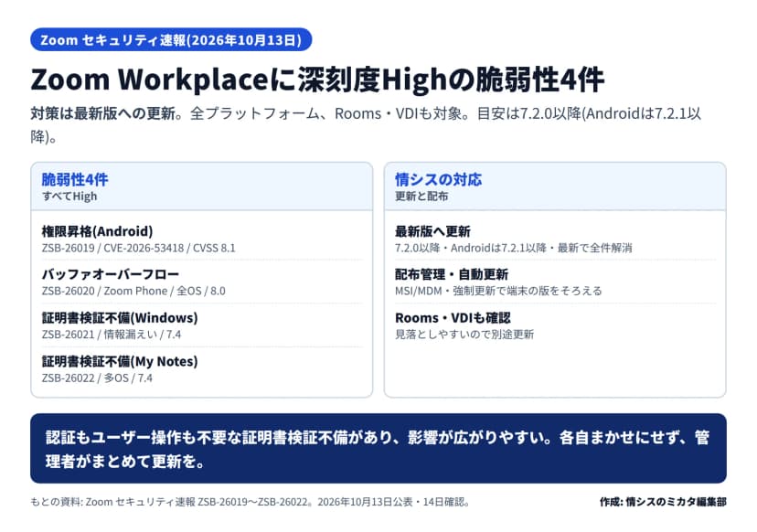757x532 pixels.
Task: Click the 'バッファオーバーフロー' item title
Action: (110, 274)
